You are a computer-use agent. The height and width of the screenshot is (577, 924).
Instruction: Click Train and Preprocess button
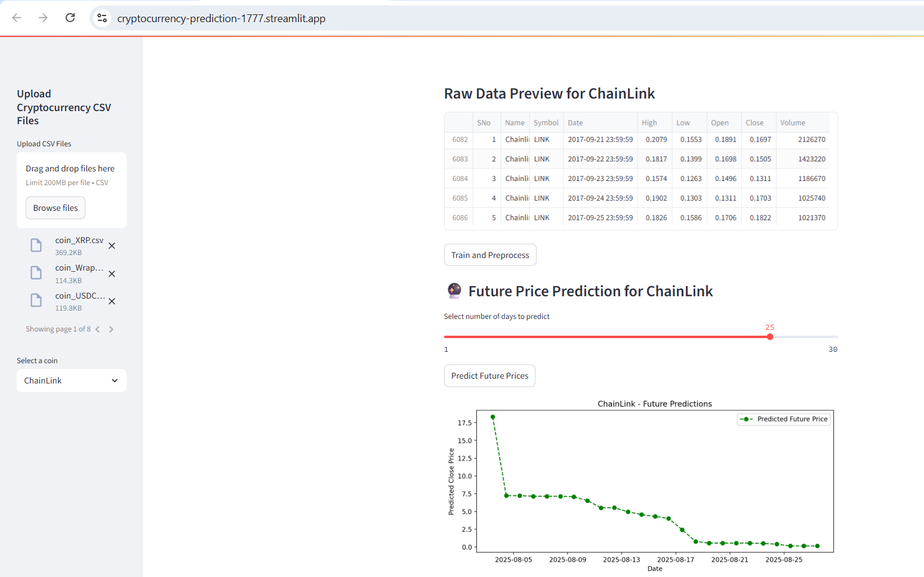point(490,255)
